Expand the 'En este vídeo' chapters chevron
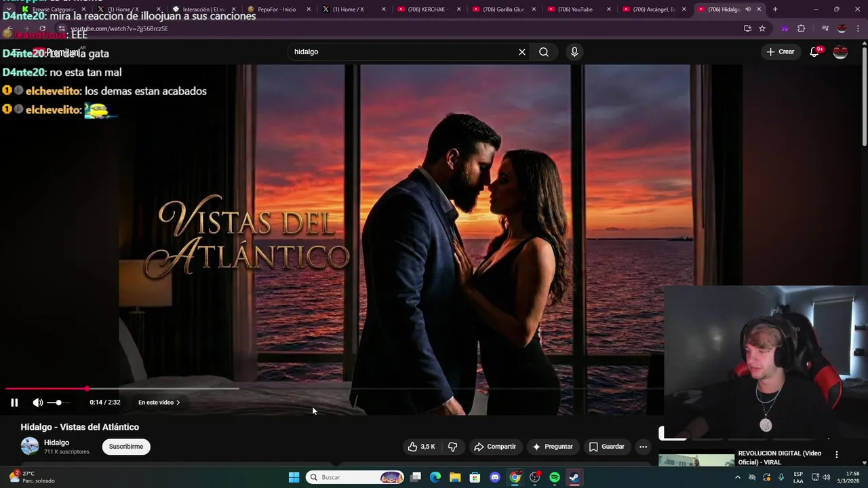 pos(178,403)
